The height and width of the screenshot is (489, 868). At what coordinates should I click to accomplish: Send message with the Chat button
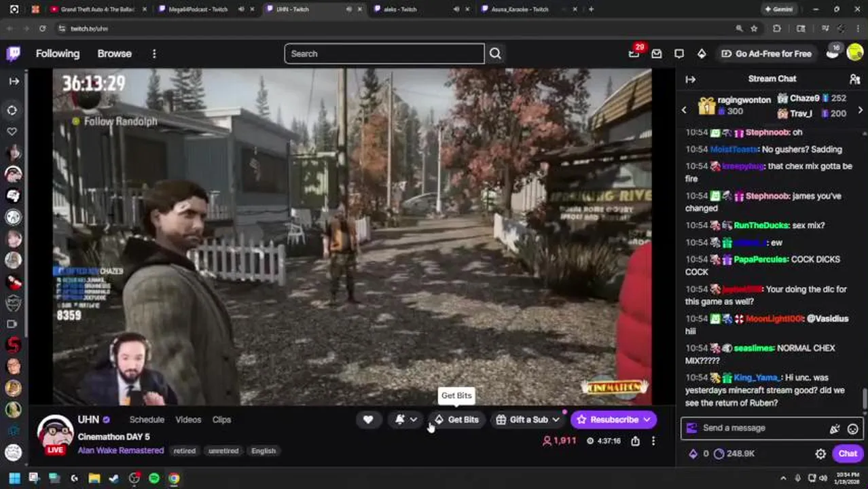click(x=848, y=454)
